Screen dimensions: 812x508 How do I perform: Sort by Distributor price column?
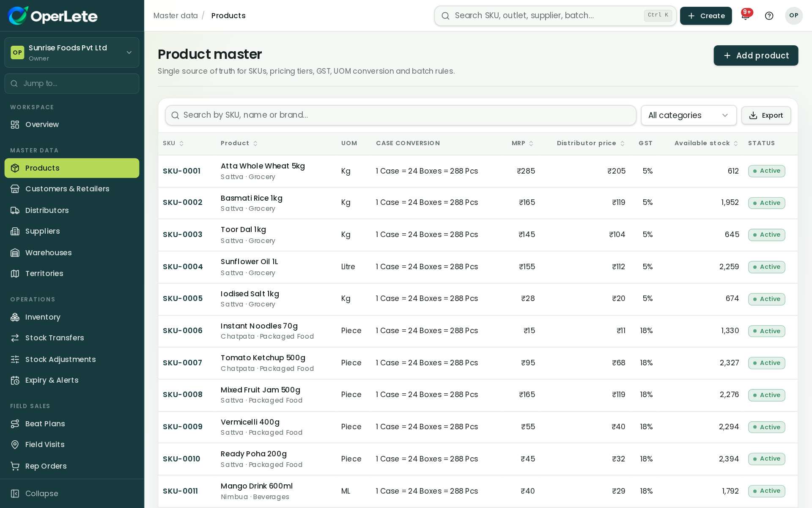tap(591, 144)
